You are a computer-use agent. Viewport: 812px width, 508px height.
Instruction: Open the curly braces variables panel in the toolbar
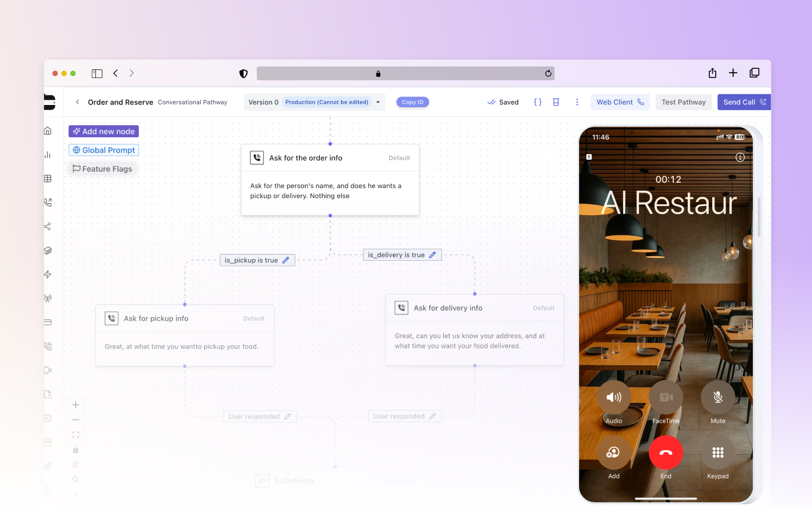[537, 102]
